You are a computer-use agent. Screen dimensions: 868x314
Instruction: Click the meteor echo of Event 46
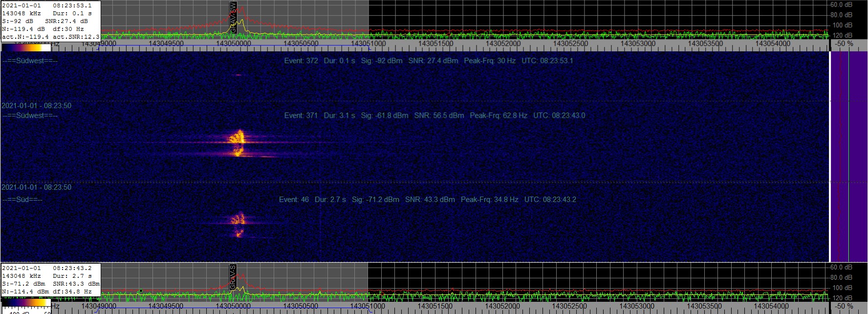point(238,224)
